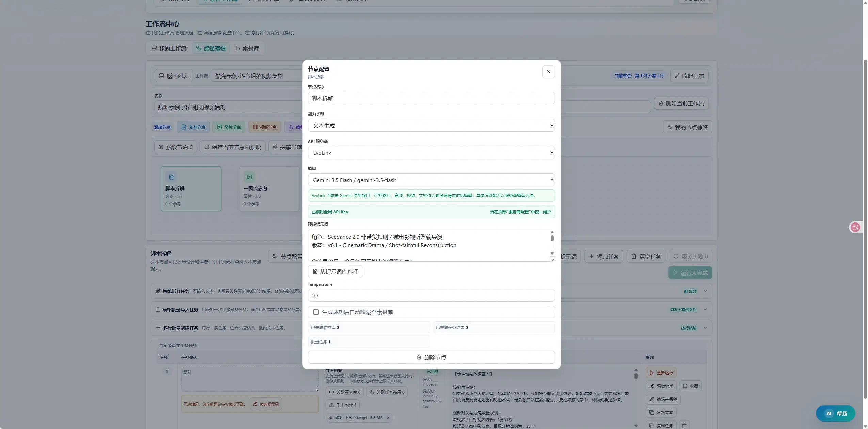Switch to the 流程编辑 tab

211,48
